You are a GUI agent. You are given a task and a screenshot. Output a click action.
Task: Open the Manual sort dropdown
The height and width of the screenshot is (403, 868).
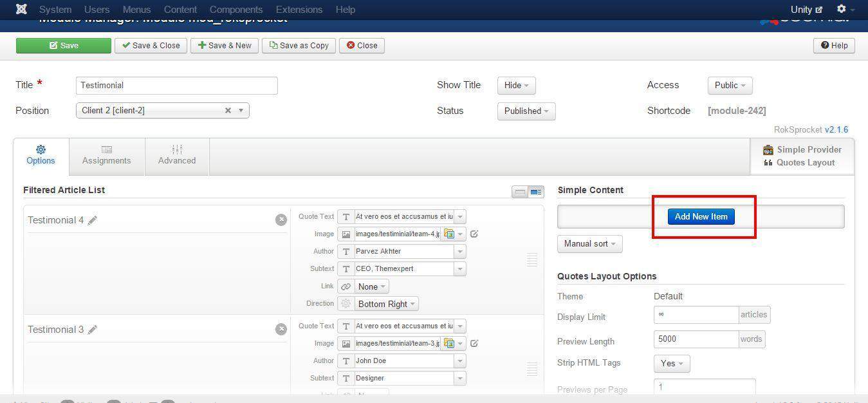(x=589, y=243)
